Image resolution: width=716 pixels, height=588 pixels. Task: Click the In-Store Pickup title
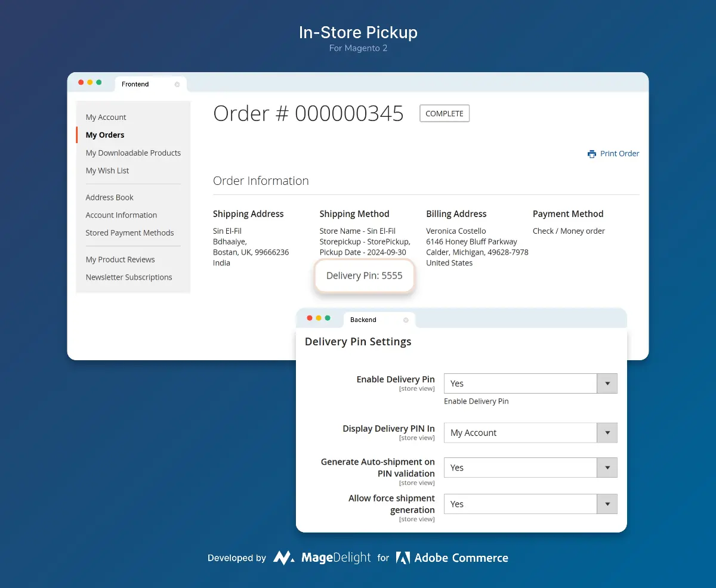[358, 32]
